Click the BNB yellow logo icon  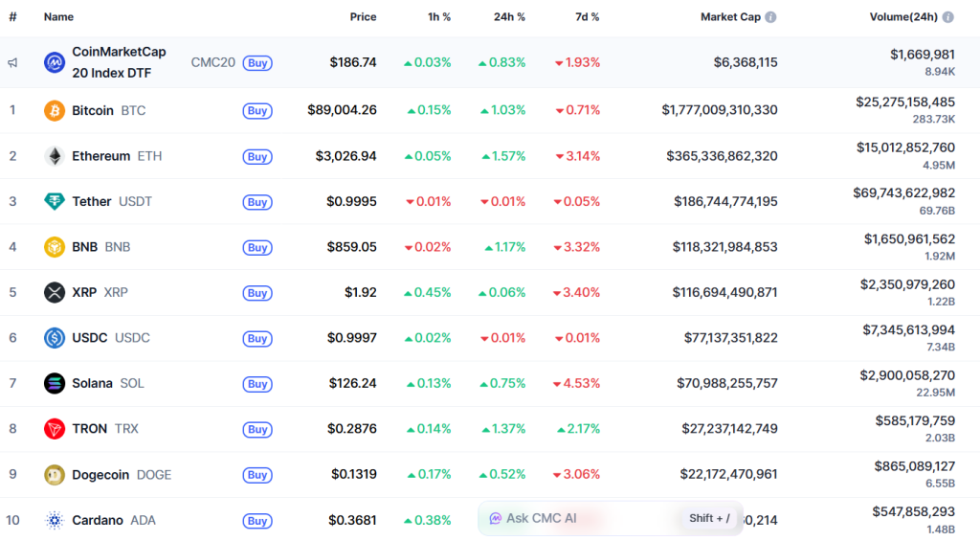pyautogui.click(x=55, y=247)
